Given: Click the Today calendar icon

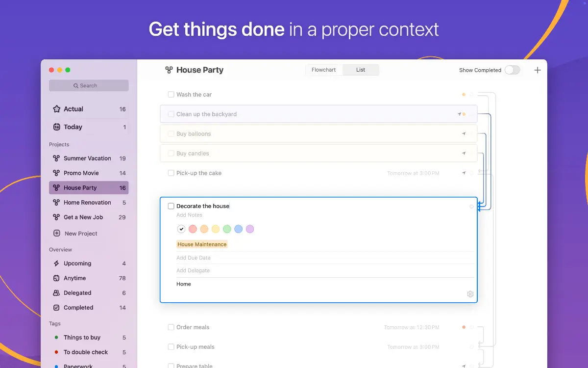Looking at the screenshot, I should pos(56,127).
